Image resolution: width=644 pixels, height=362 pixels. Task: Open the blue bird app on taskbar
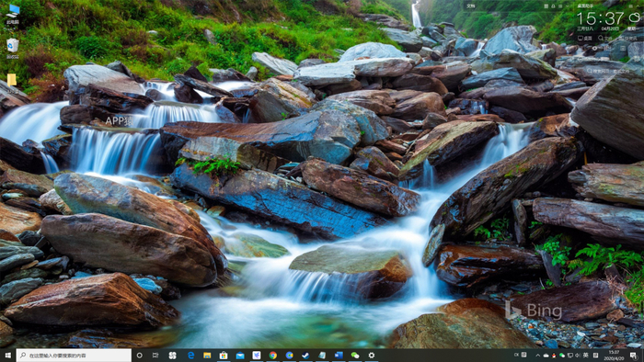coord(257,356)
